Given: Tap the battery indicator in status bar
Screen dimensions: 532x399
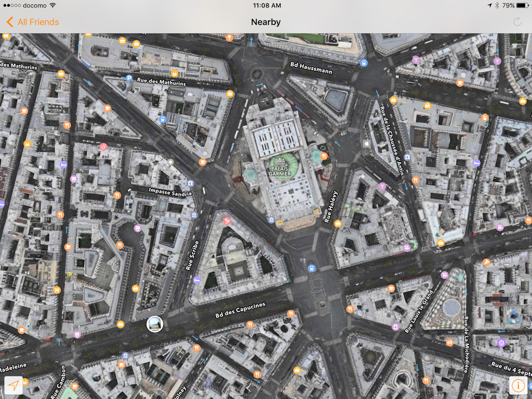Looking at the screenshot, I should pyautogui.click(x=522, y=5).
